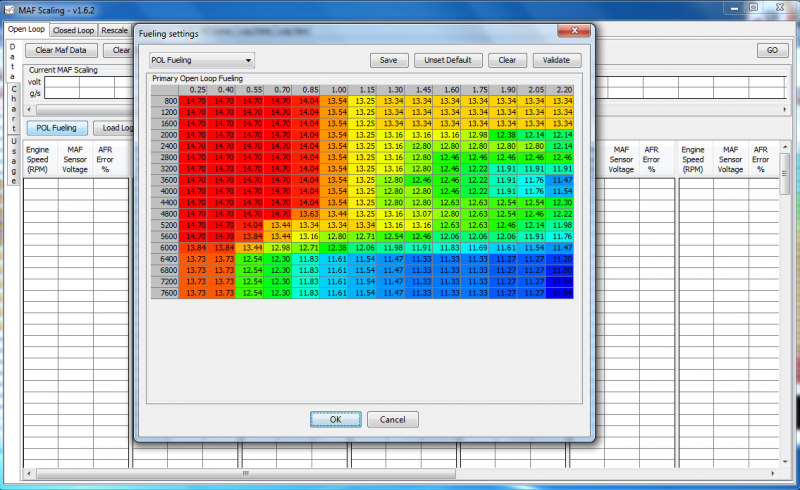Switch to the Closed Loop tab
Screen dimensions: 800x490
pyautogui.click(x=72, y=31)
